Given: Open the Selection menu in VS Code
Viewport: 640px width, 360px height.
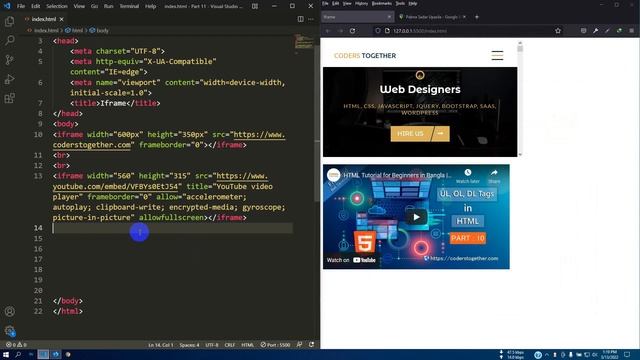Looking at the screenshot, I should (57, 6).
